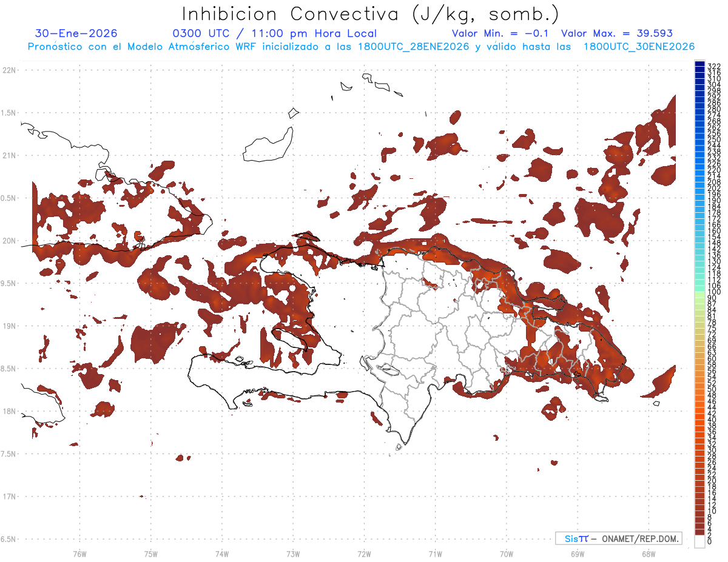
Task: Click the "72W" longitude label
Action: (364, 554)
